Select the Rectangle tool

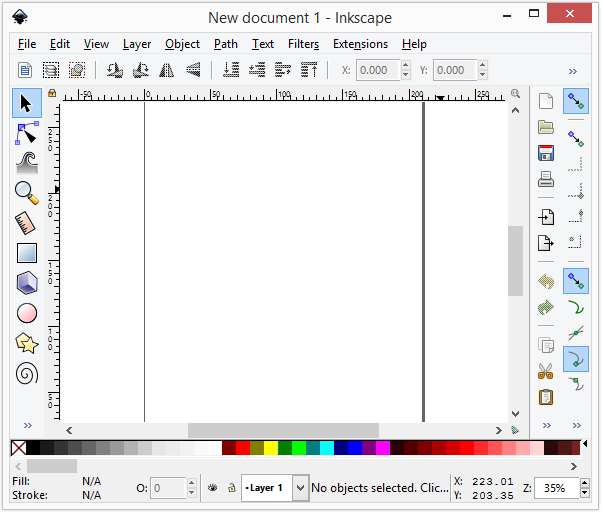coord(27,253)
